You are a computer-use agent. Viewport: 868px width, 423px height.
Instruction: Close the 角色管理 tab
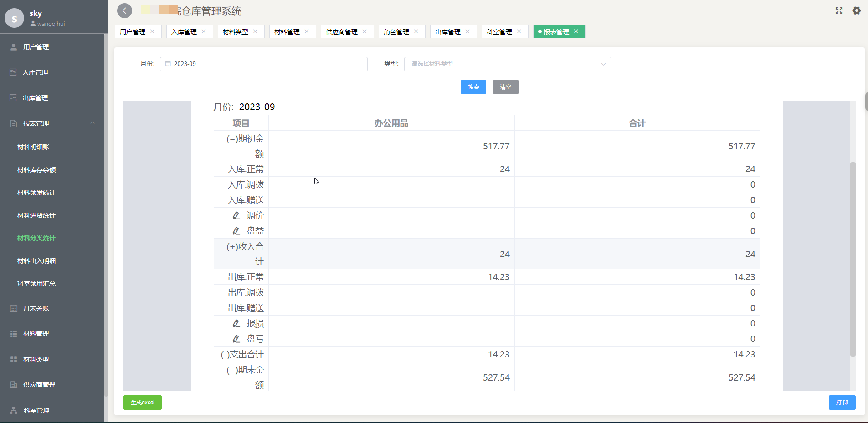(x=416, y=31)
